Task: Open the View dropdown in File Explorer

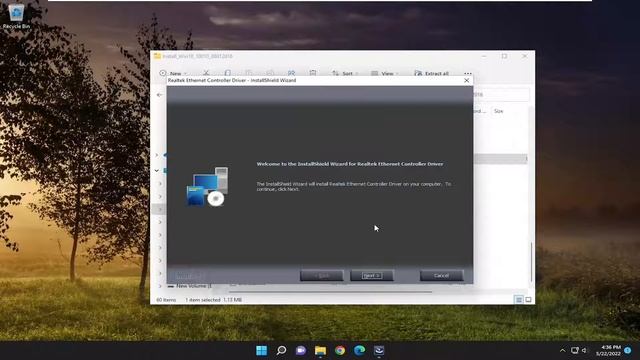Action: [384, 73]
